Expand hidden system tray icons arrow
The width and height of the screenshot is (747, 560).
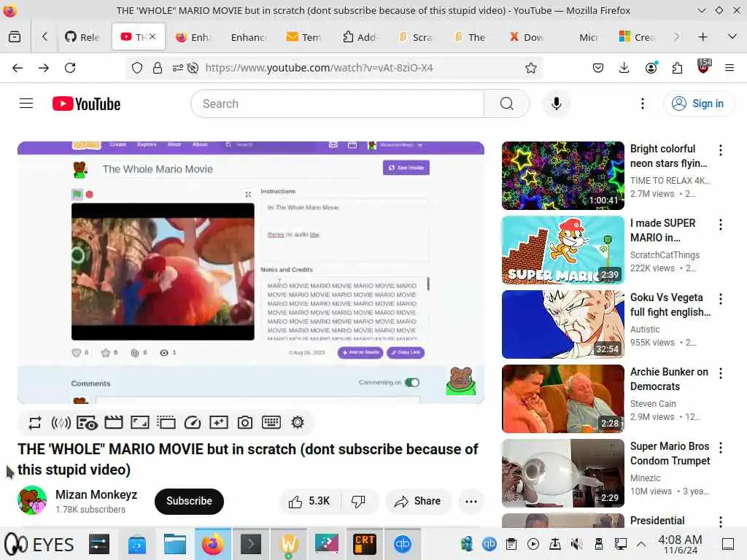click(x=641, y=544)
